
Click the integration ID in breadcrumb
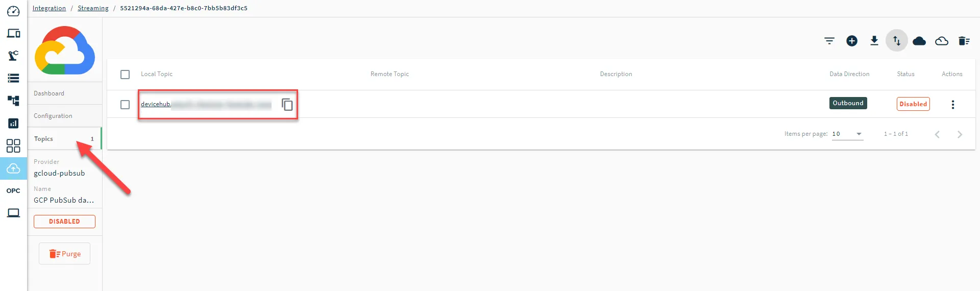184,8
